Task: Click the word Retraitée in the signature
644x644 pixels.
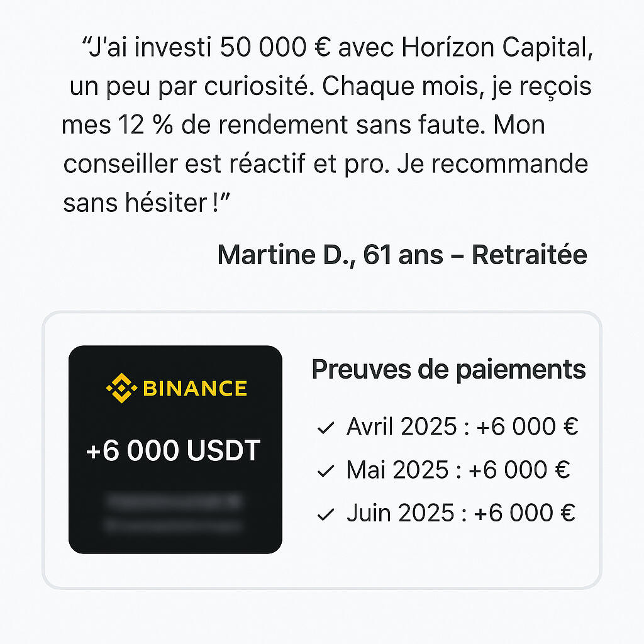Action: [529, 255]
